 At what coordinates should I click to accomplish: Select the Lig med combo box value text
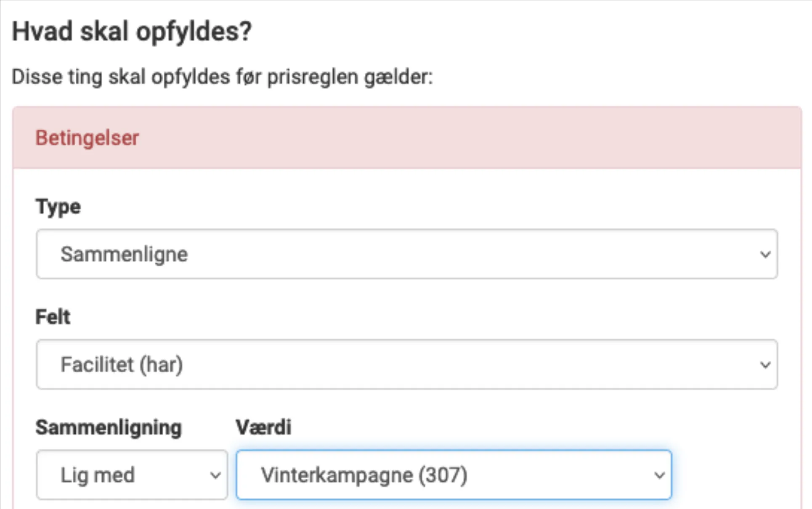pos(98,475)
